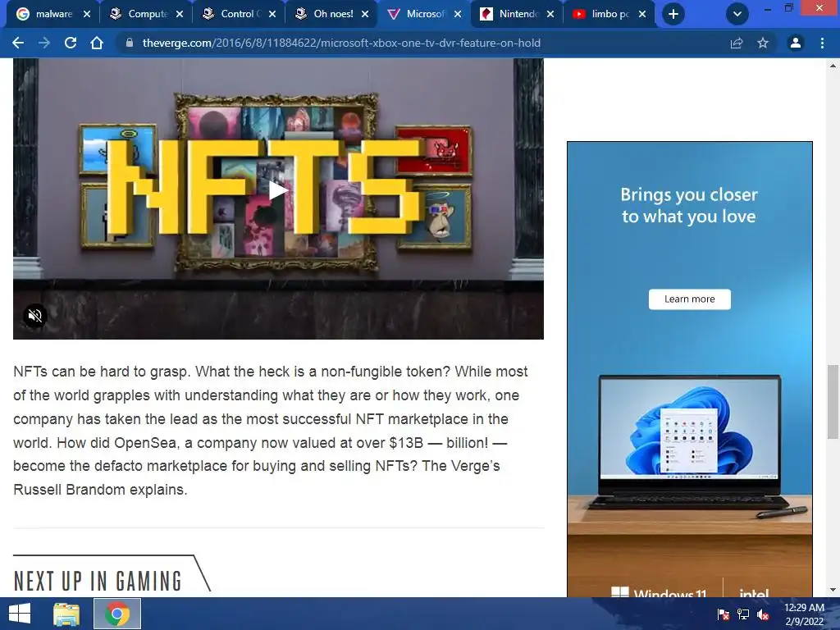
Task: Reload the current page
Action: (x=71, y=43)
